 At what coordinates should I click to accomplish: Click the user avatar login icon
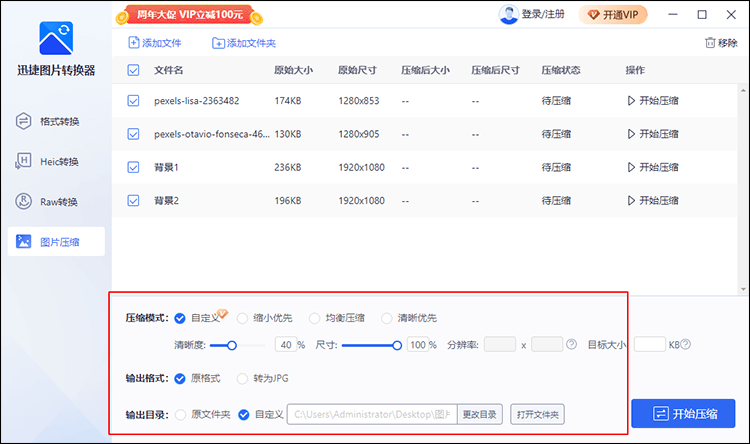click(509, 14)
